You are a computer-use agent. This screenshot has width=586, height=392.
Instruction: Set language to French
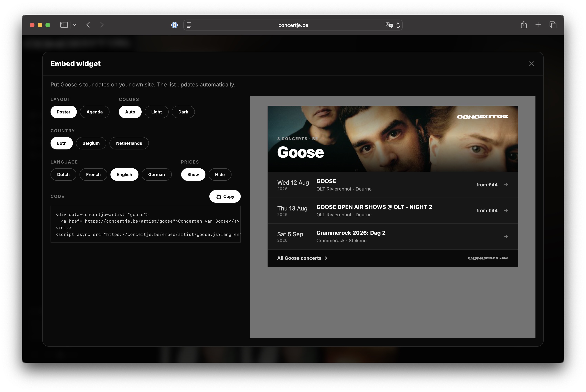click(93, 174)
